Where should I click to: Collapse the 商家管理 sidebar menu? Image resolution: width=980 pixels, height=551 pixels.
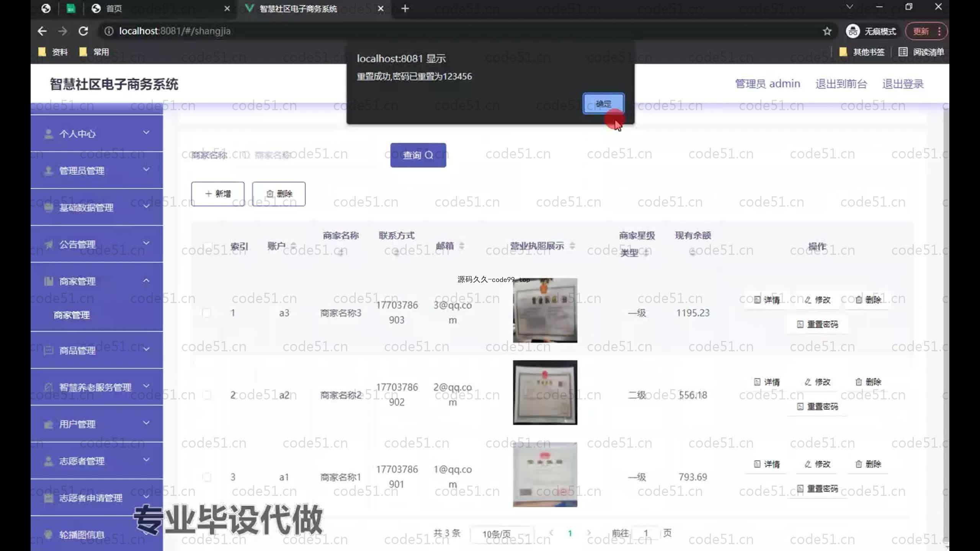pyautogui.click(x=97, y=281)
